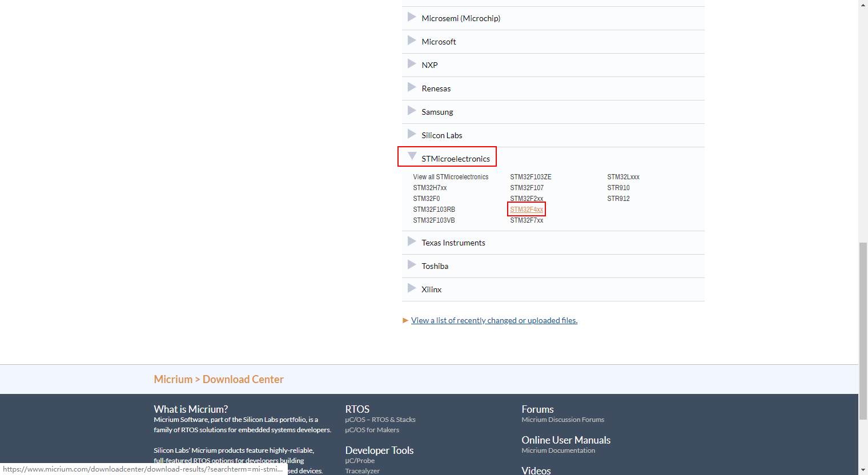The image size is (868, 475).
Task: Click the Download Center breadcrumb
Action: pos(243,379)
